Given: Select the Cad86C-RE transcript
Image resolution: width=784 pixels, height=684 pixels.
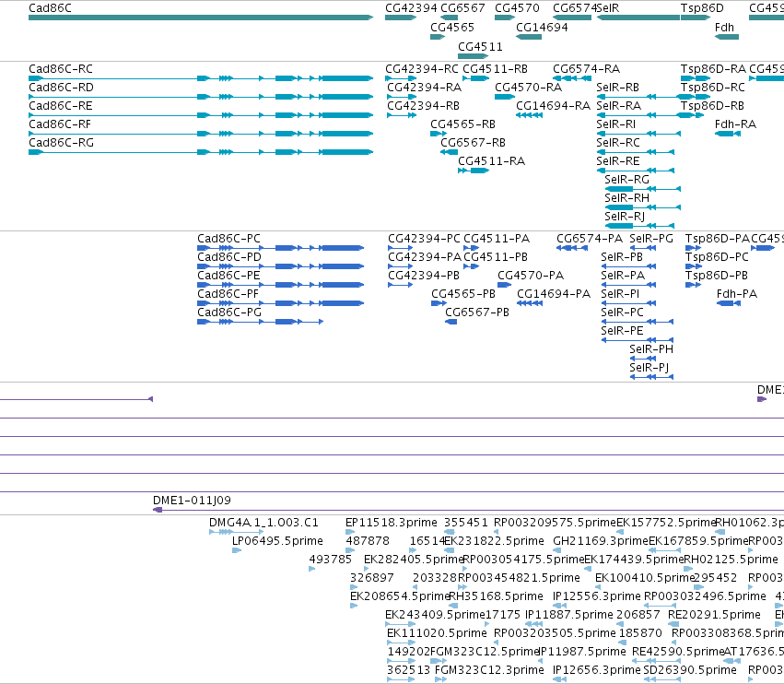Looking at the screenshot, I should (201, 115).
